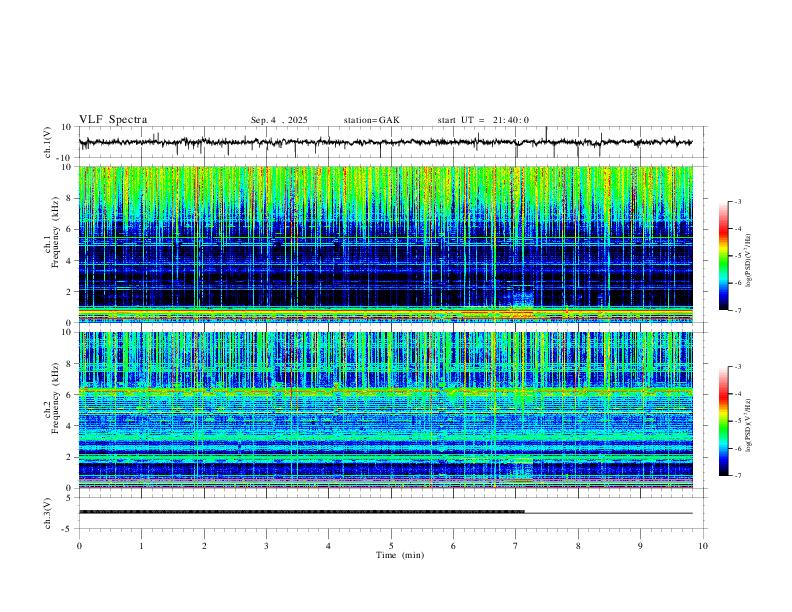Click the ch.1 spectrogram panel

coord(385,244)
